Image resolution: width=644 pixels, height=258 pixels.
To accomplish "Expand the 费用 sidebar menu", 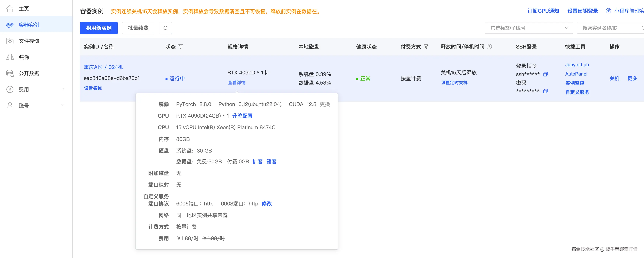I will (x=63, y=89).
